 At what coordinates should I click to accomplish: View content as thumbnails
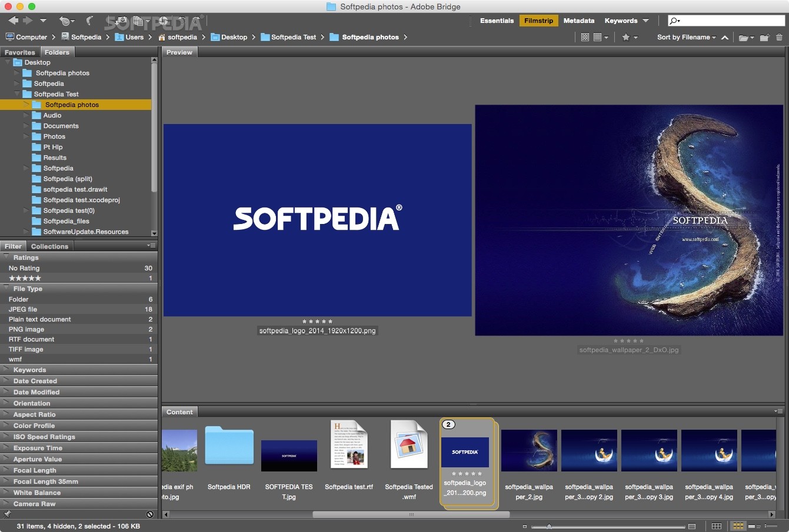[x=738, y=526]
